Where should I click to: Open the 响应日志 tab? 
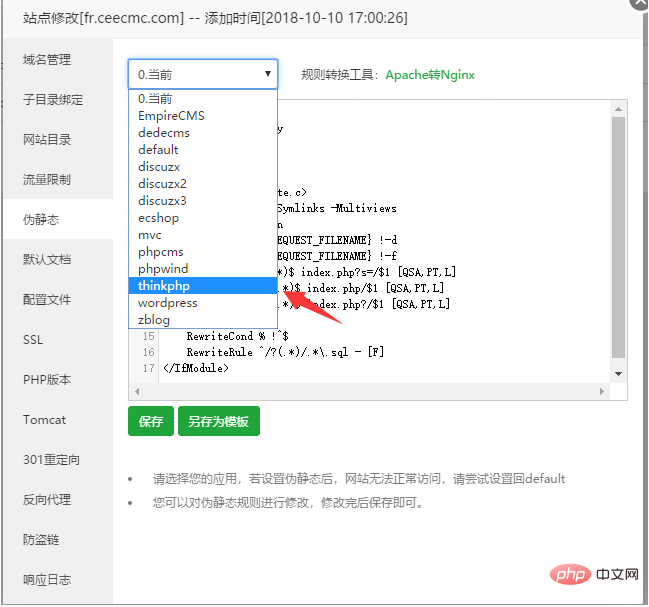pyautogui.click(x=58, y=580)
